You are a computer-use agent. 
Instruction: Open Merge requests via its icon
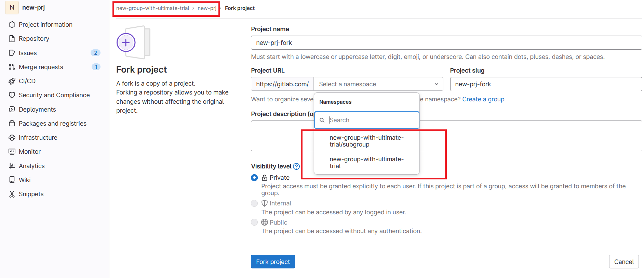coord(12,67)
